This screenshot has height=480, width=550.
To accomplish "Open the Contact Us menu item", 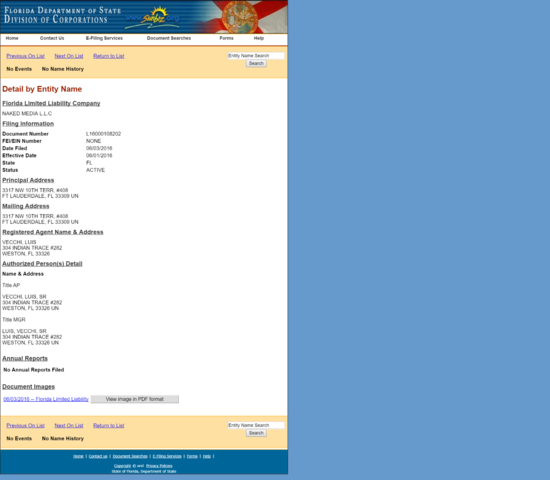I will [x=52, y=38].
